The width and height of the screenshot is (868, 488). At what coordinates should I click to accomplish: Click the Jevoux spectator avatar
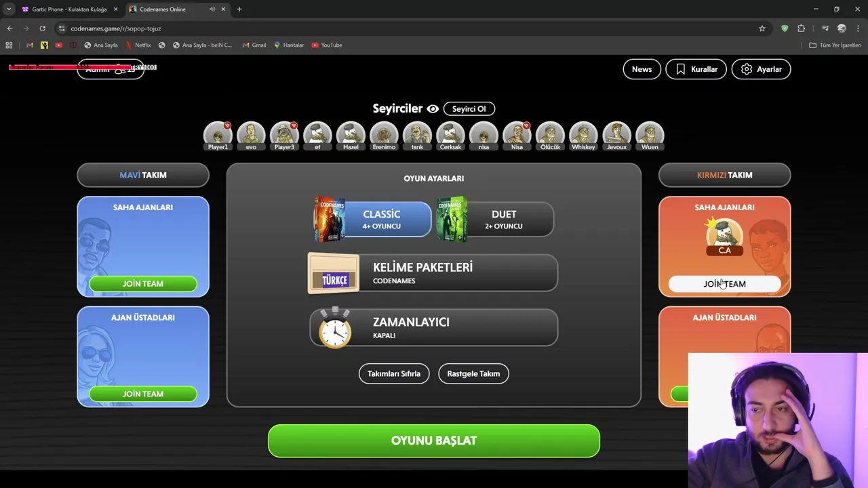616,135
